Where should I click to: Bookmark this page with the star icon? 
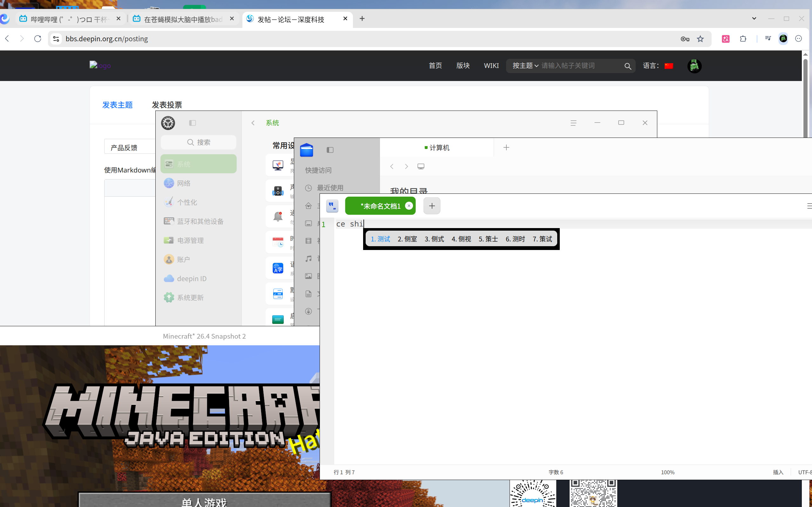pyautogui.click(x=700, y=39)
